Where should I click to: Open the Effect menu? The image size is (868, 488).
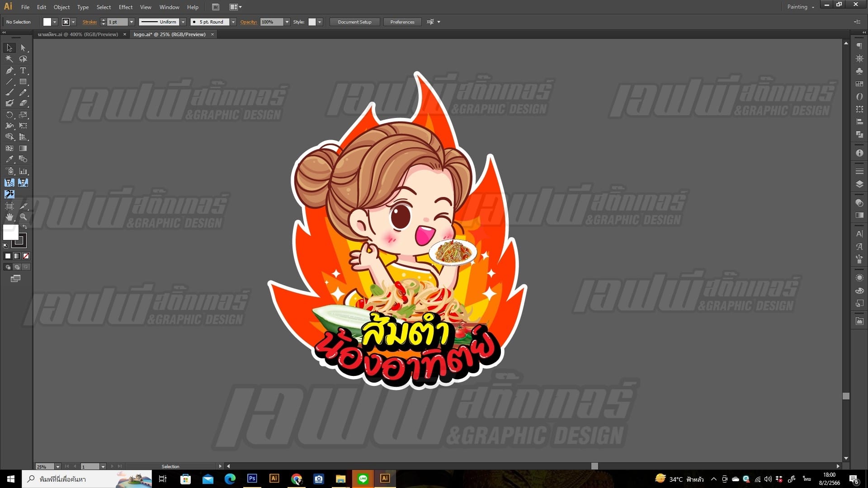click(126, 7)
